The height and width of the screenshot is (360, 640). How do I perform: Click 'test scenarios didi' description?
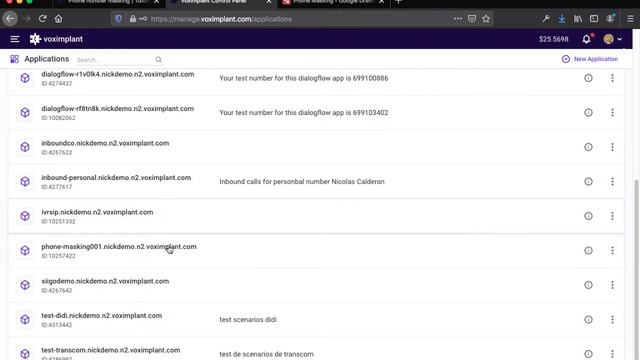tap(248, 320)
